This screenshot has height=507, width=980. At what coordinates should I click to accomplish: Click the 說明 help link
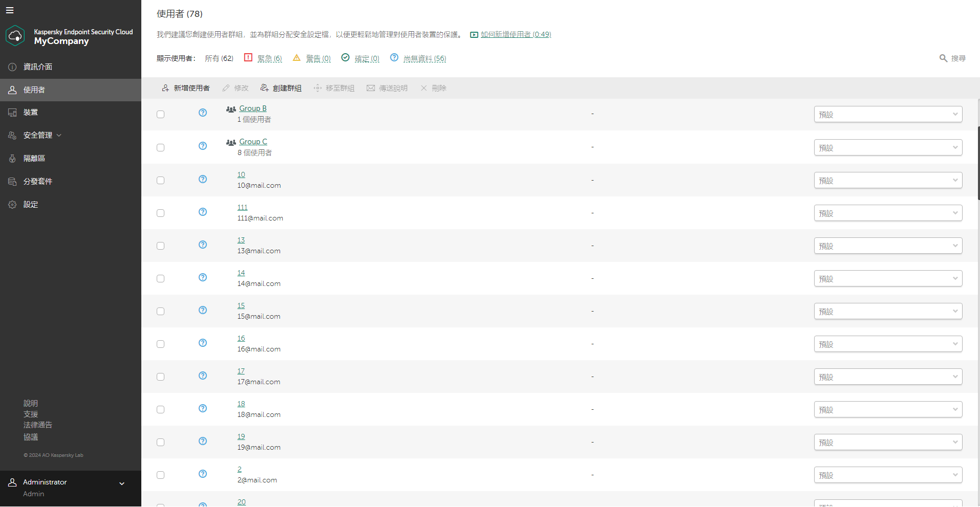coord(31,403)
